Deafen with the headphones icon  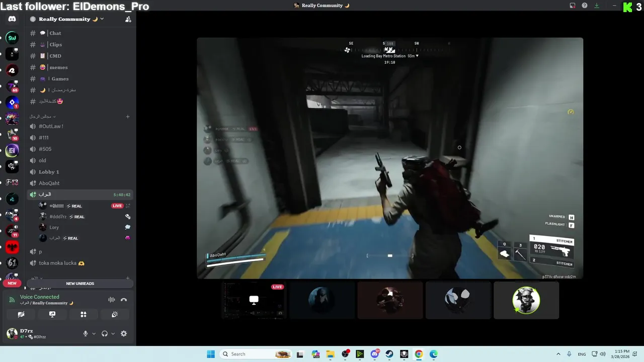click(105, 334)
